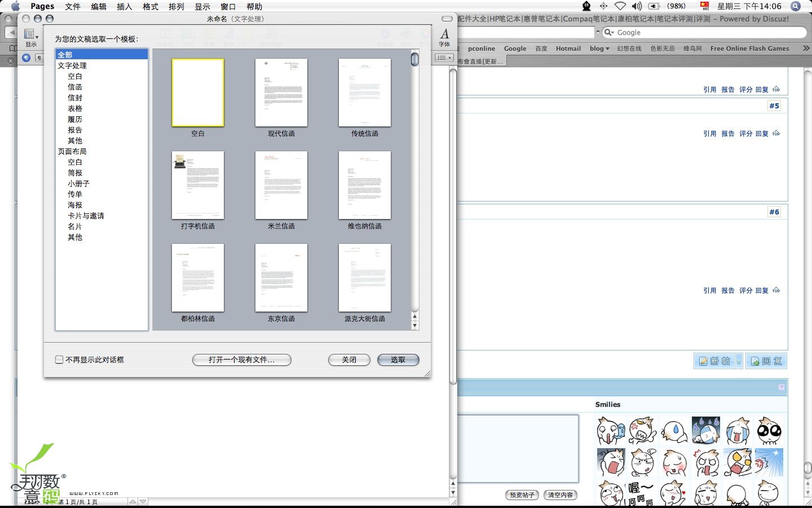Image resolution: width=812 pixels, height=508 pixels.
Task: Open the pconline bookmark in Safari
Action: [482, 49]
